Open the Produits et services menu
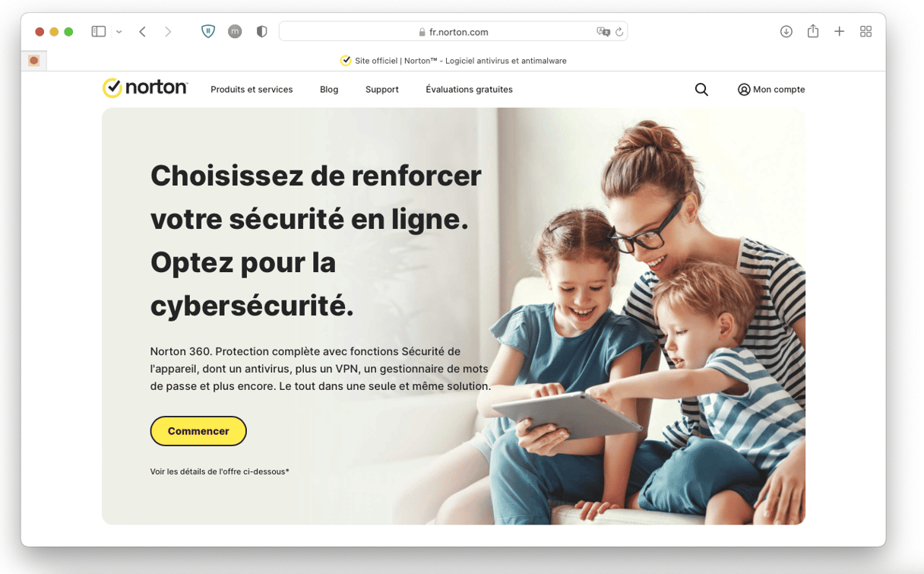The image size is (924, 574). [252, 90]
